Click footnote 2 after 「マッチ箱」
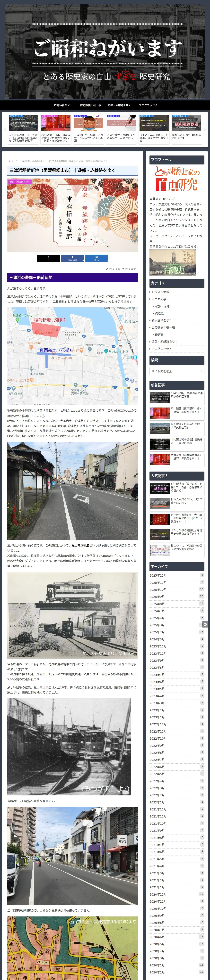Screen dimensions: 210x980 tap(133, 555)
